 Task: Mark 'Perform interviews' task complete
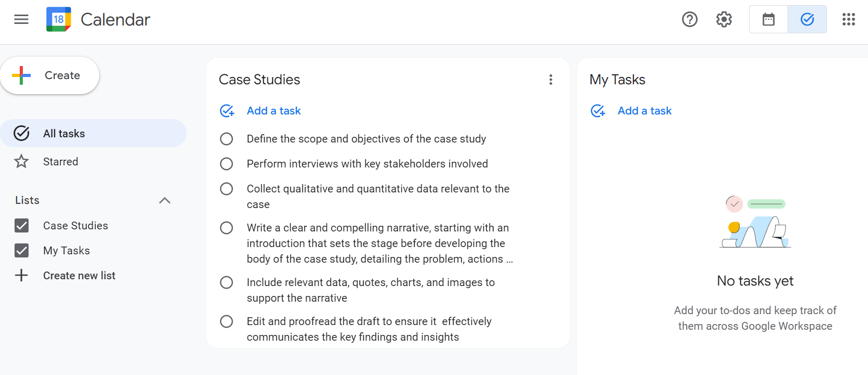(x=226, y=164)
